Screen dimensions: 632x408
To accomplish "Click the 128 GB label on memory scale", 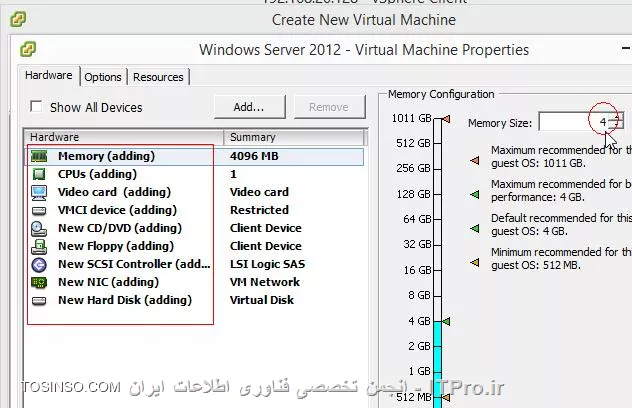I will click(414, 194).
